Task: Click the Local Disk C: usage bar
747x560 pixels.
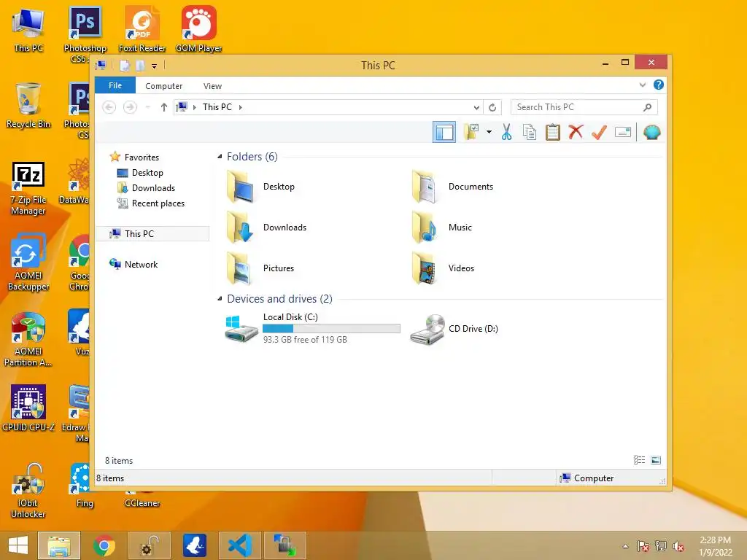Action: pyautogui.click(x=332, y=328)
